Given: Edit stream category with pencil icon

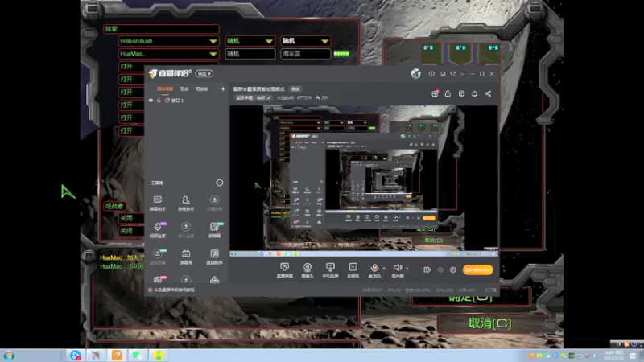Looking at the screenshot, I should pos(269,97).
